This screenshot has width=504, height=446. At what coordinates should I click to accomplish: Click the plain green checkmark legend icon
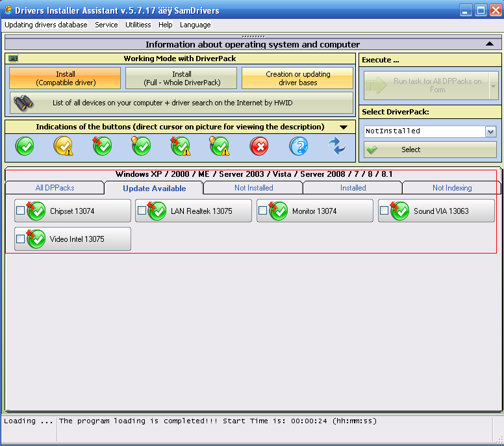25,146
